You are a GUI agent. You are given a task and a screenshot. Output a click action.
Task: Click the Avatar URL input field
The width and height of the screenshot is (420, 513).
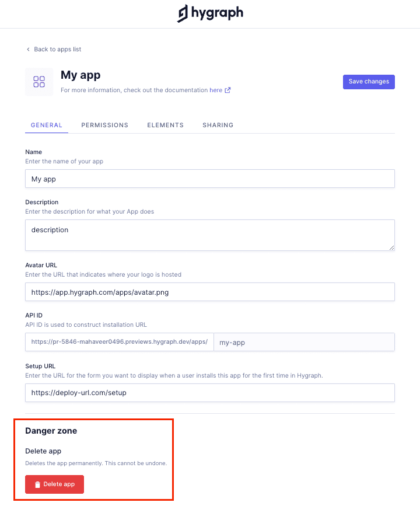click(210, 292)
